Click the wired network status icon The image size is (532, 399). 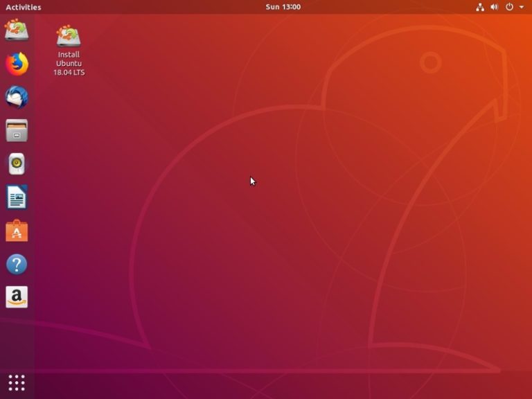point(480,7)
